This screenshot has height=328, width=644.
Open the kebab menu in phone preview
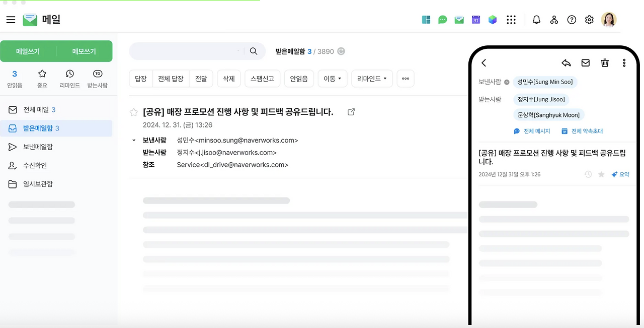click(624, 62)
